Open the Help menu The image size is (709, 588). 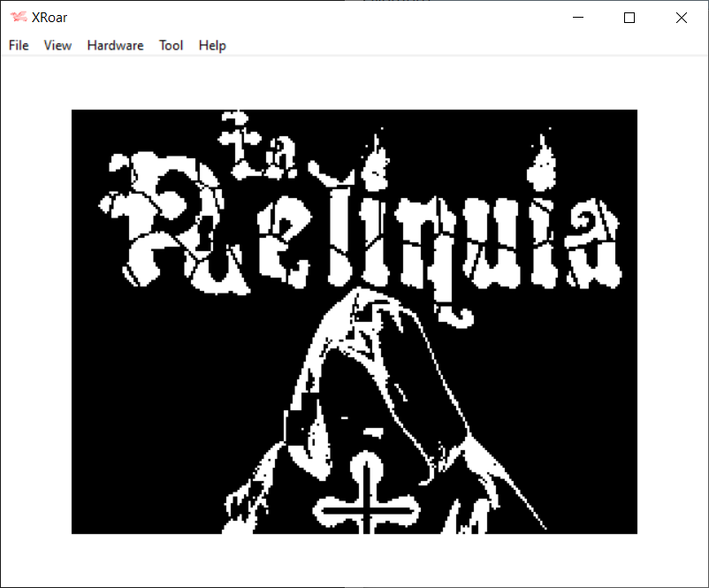pos(212,45)
